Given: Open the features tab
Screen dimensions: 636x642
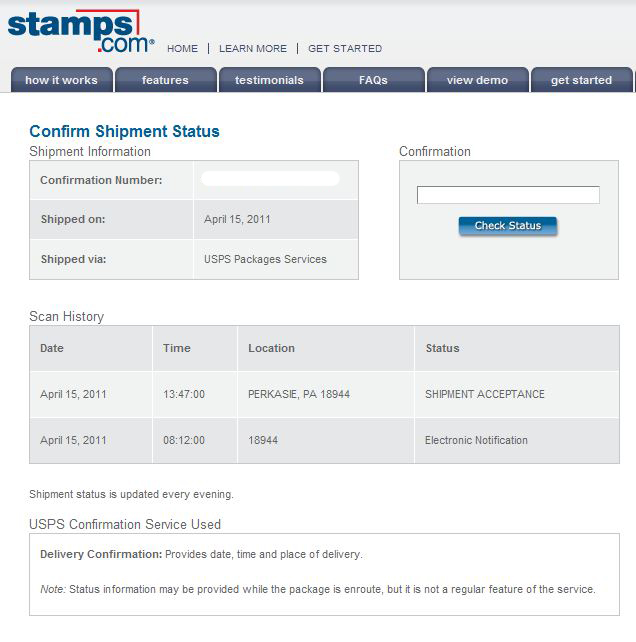Looking at the screenshot, I should click(165, 80).
